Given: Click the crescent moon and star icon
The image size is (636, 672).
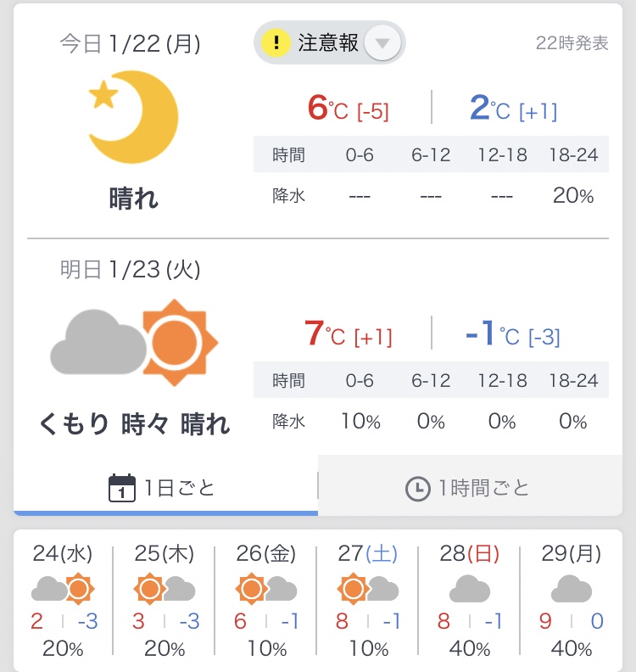Looking at the screenshot, I should (134, 117).
